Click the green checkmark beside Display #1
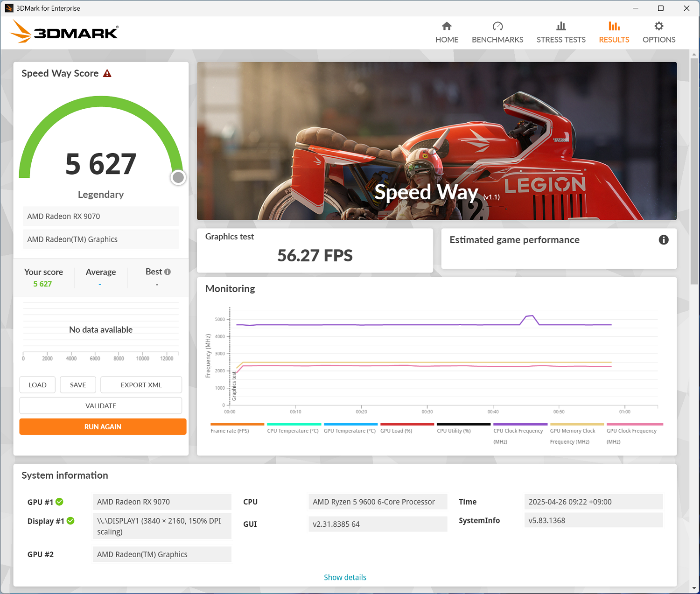This screenshot has height=594, width=700. [70, 521]
